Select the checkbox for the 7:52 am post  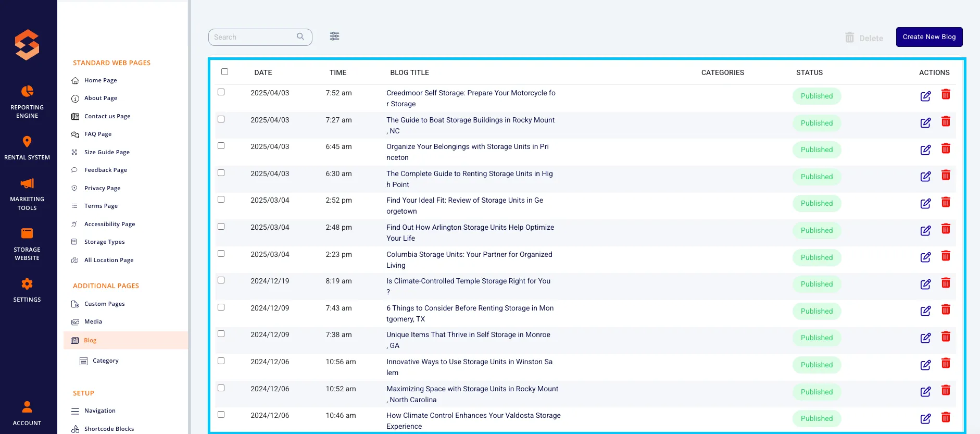(221, 92)
